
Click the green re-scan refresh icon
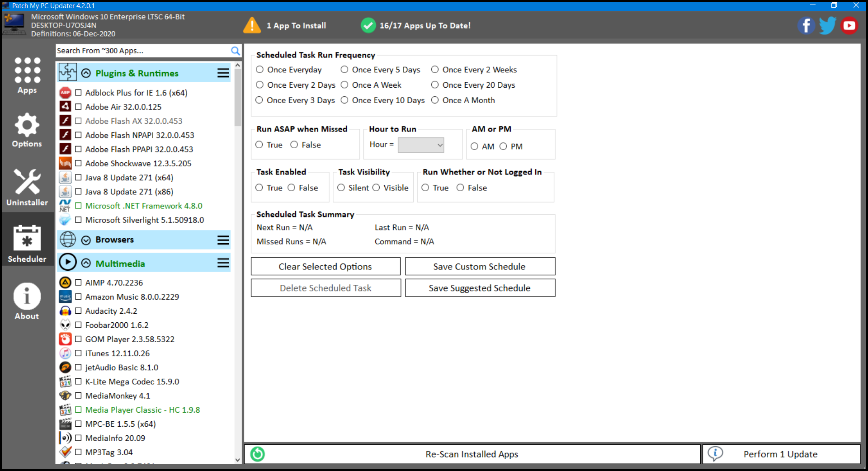[x=258, y=454]
